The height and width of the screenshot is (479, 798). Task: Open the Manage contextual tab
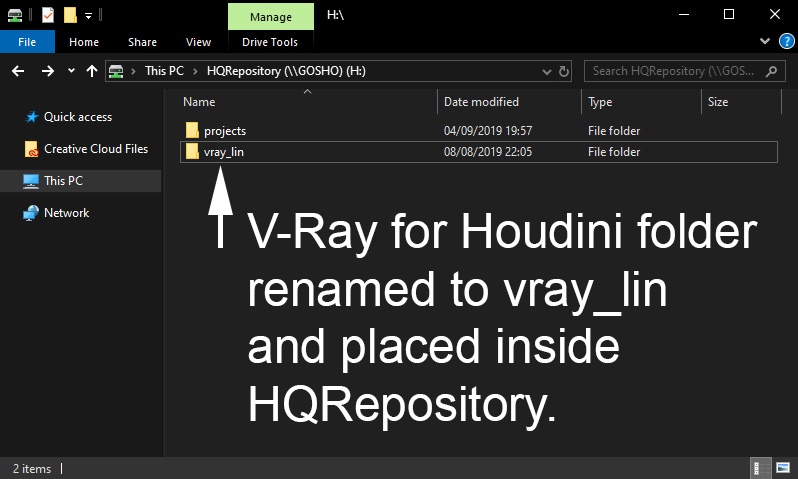tap(271, 17)
